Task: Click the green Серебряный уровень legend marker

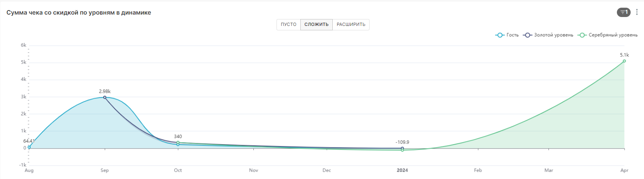Action: pos(582,35)
